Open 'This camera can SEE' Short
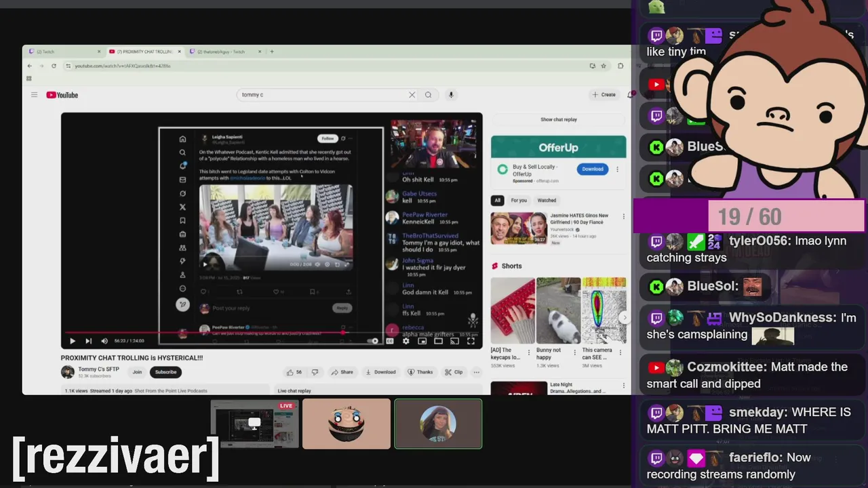Screen dimensions: 868x488 click(604, 310)
